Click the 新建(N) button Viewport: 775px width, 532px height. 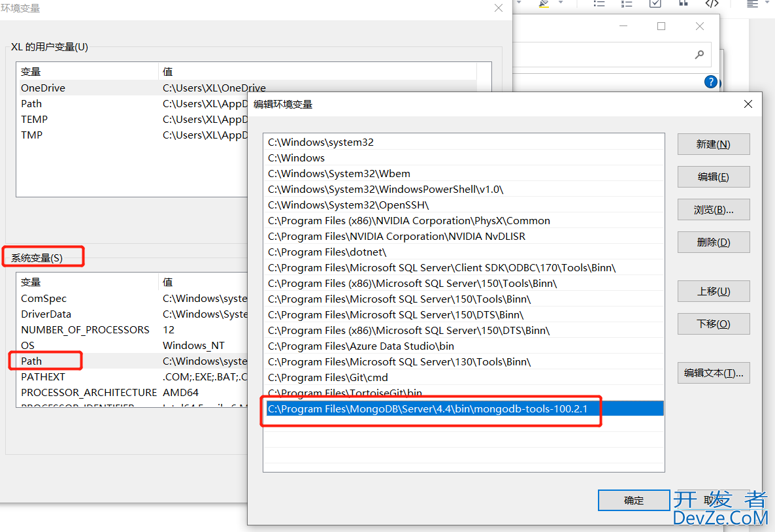(713, 144)
